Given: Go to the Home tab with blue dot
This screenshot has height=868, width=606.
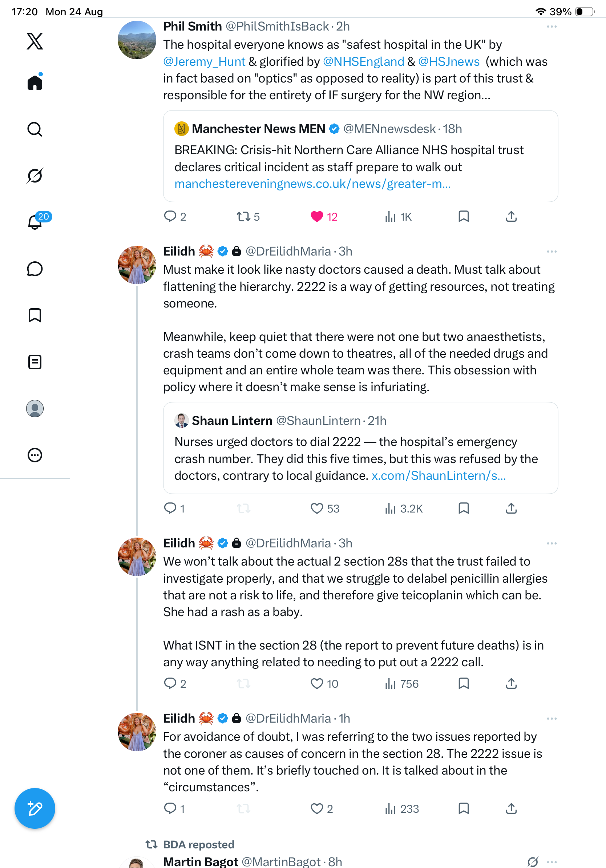Looking at the screenshot, I should click(x=35, y=82).
